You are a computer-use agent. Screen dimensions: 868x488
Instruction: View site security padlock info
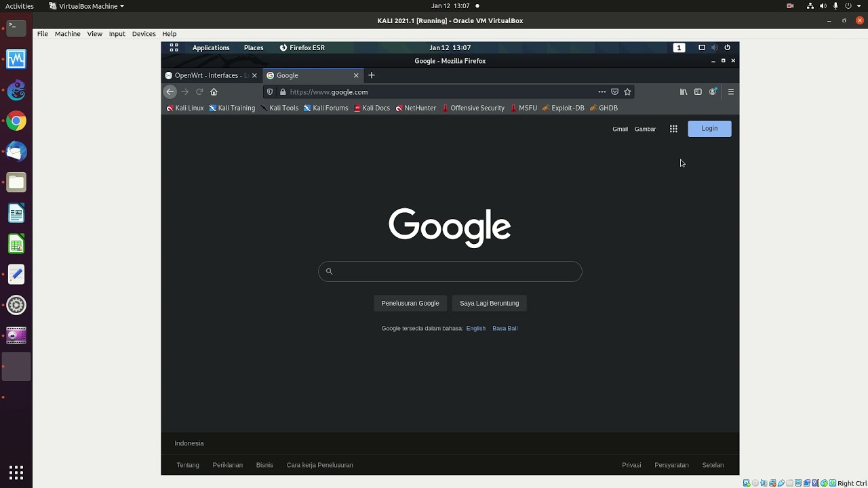pyautogui.click(x=283, y=91)
